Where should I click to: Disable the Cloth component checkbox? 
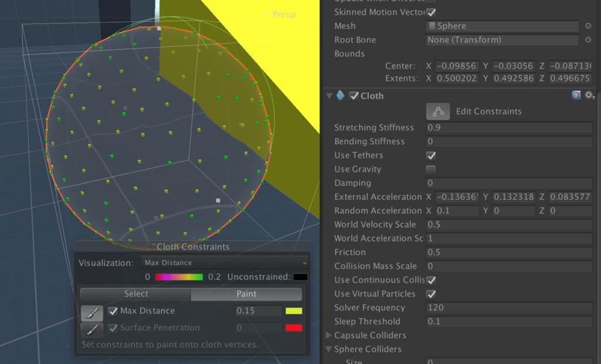point(354,96)
